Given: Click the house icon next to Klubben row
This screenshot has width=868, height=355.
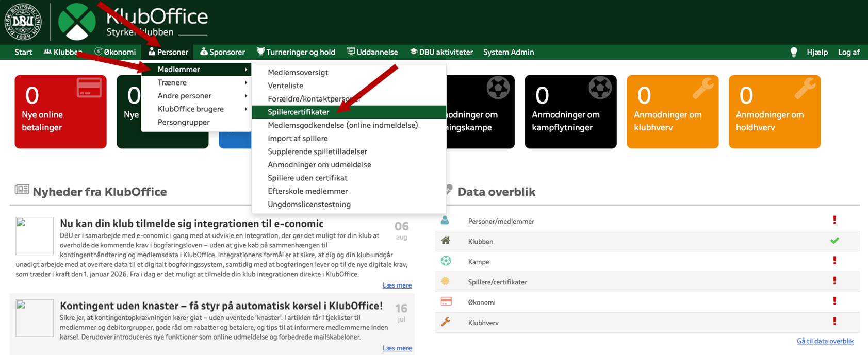Looking at the screenshot, I should tap(446, 241).
